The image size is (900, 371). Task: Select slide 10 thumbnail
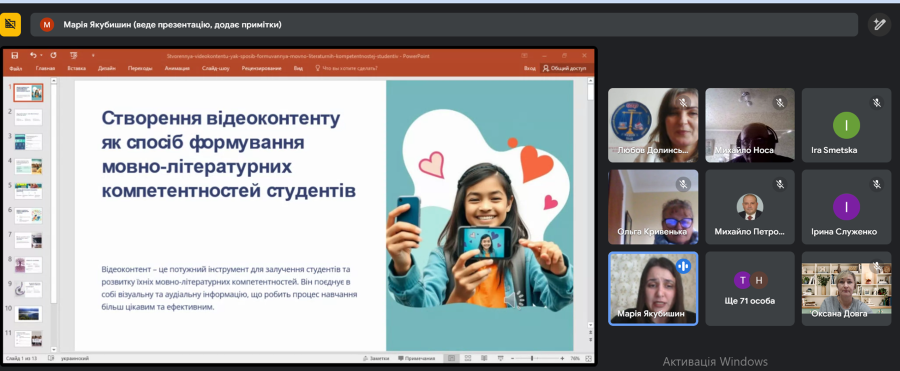(x=28, y=314)
